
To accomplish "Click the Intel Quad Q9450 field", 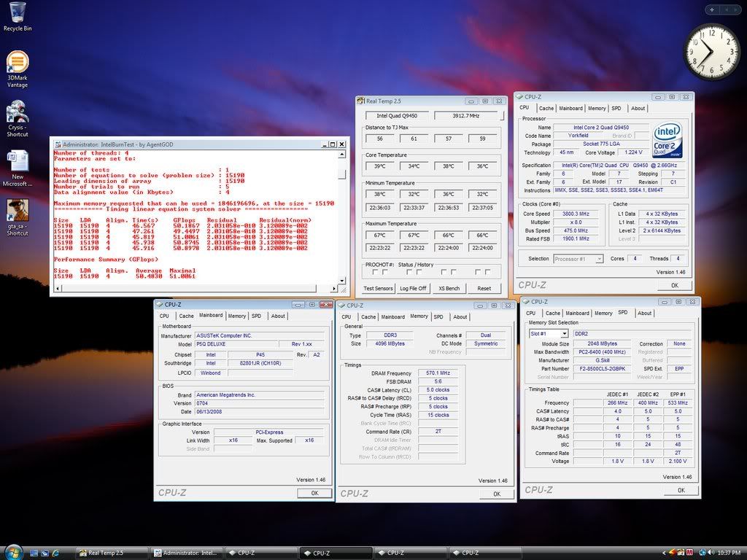I will tap(397, 116).
